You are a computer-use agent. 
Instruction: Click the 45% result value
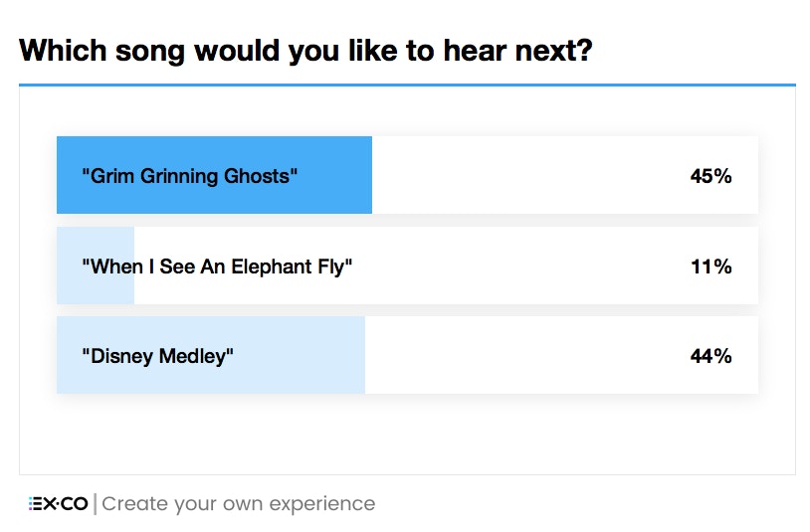(x=710, y=176)
